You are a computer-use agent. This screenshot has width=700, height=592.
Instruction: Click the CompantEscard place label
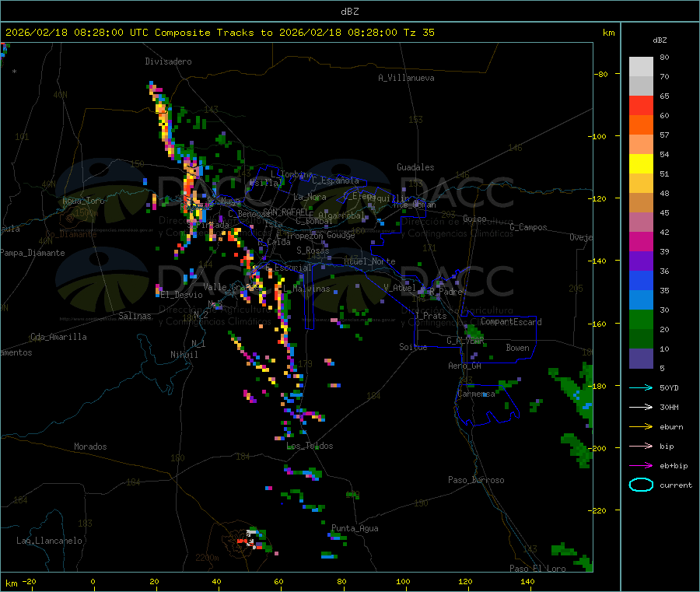point(511,321)
